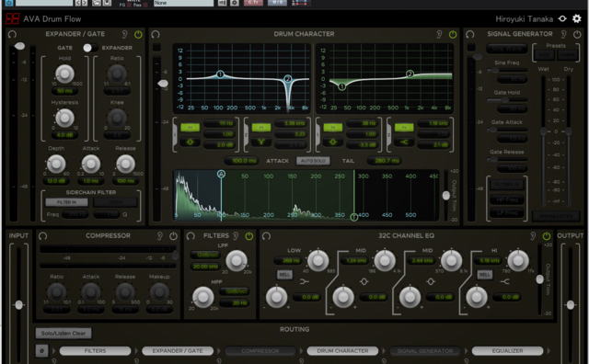
Task: Click the A marker on transient display
Action: (221, 174)
